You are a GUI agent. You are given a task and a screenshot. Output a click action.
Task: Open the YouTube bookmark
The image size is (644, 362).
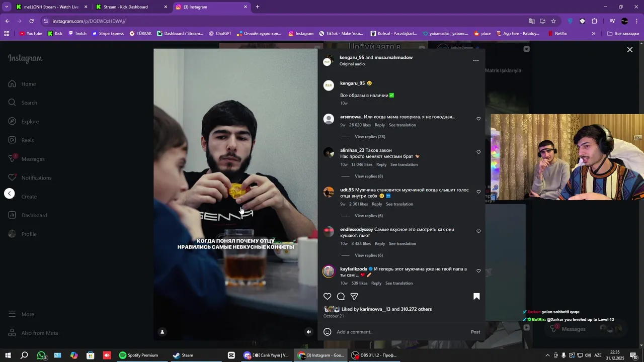click(31, 34)
